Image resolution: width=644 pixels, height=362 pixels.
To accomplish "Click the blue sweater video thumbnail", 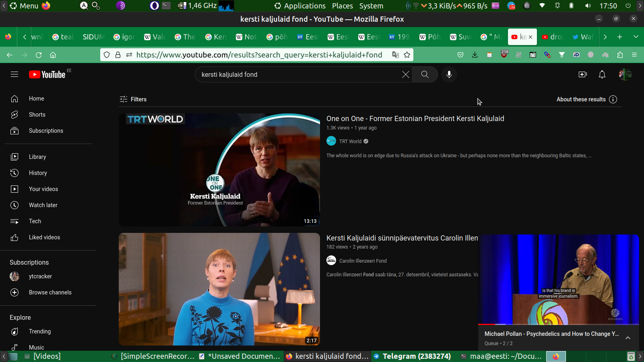I will (219, 289).
